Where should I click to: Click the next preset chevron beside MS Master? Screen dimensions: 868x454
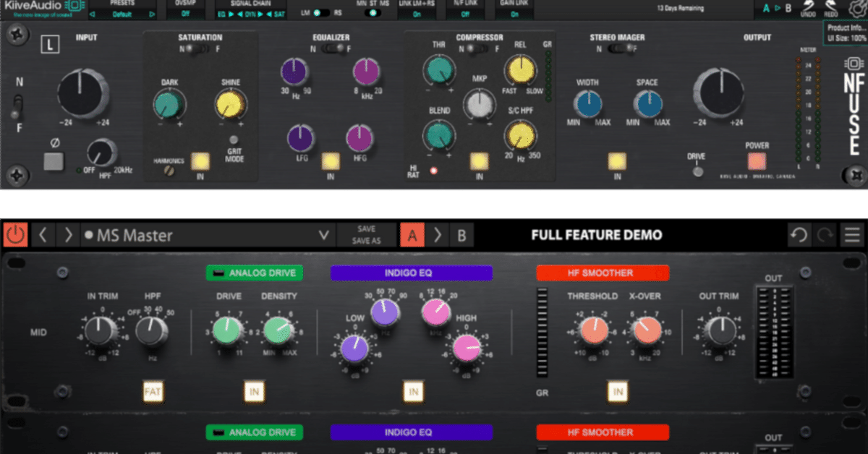(67, 235)
